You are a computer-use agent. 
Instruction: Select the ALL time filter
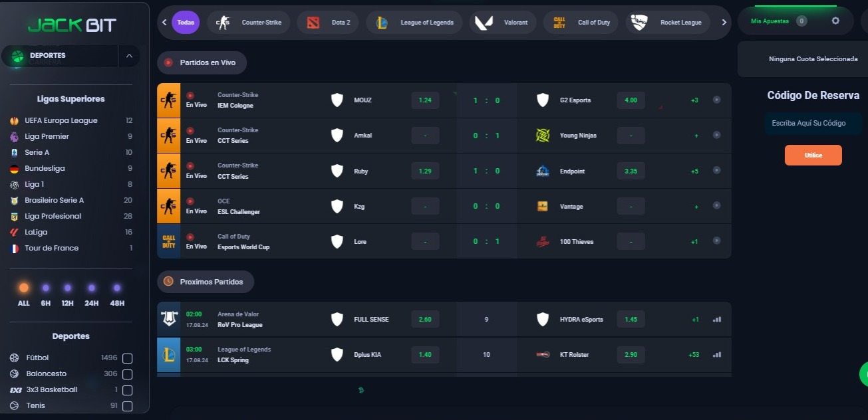pyautogui.click(x=24, y=294)
